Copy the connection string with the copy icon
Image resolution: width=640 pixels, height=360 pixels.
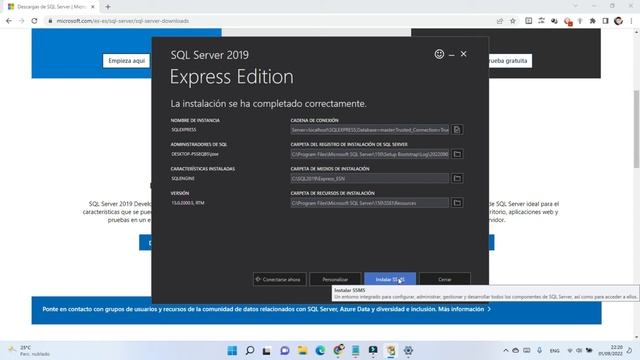(x=457, y=130)
